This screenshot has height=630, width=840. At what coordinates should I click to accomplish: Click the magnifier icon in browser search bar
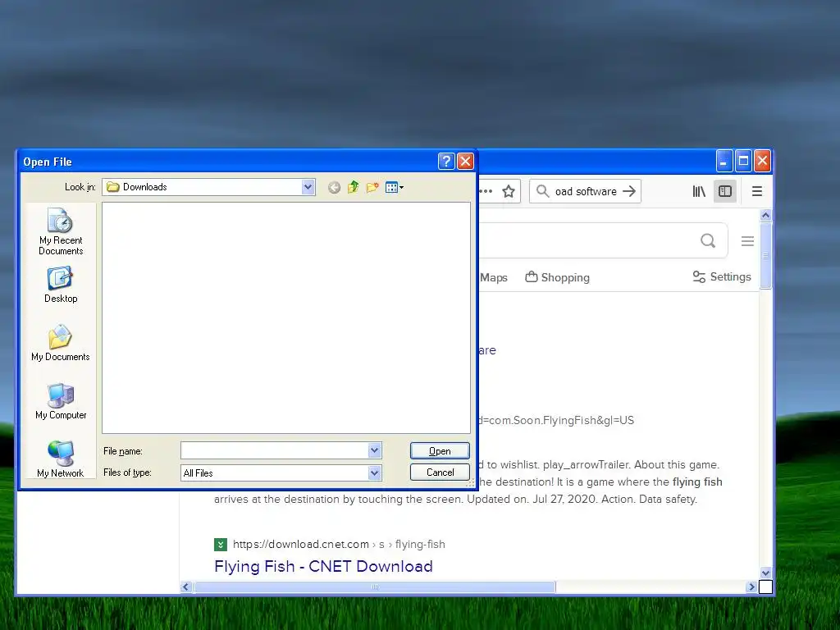pos(543,191)
